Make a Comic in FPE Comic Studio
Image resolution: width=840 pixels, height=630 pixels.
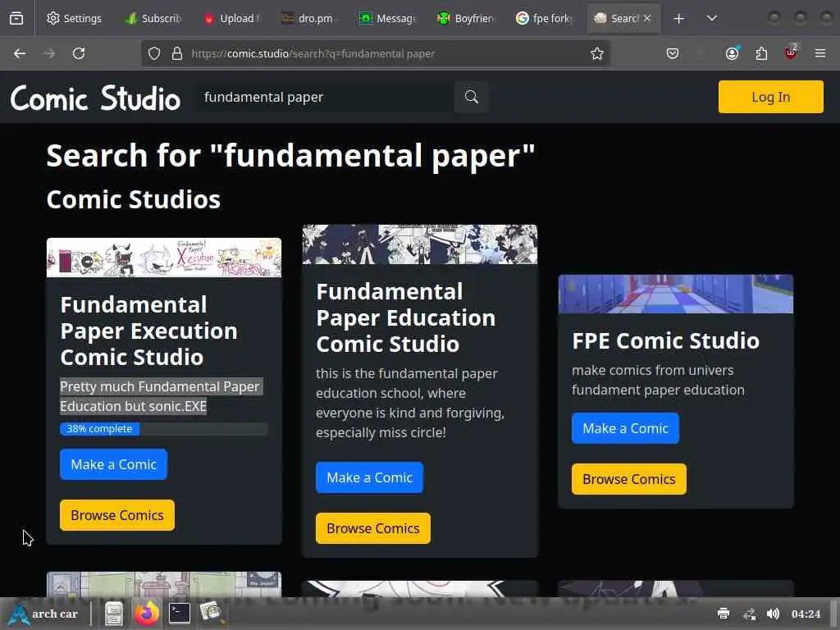point(625,428)
